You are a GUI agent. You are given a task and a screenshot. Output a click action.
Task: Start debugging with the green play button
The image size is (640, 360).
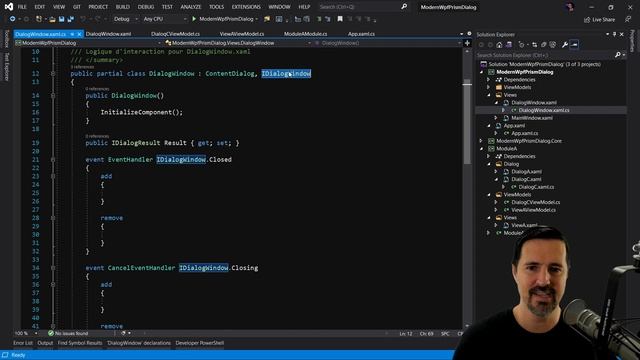(194, 19)
